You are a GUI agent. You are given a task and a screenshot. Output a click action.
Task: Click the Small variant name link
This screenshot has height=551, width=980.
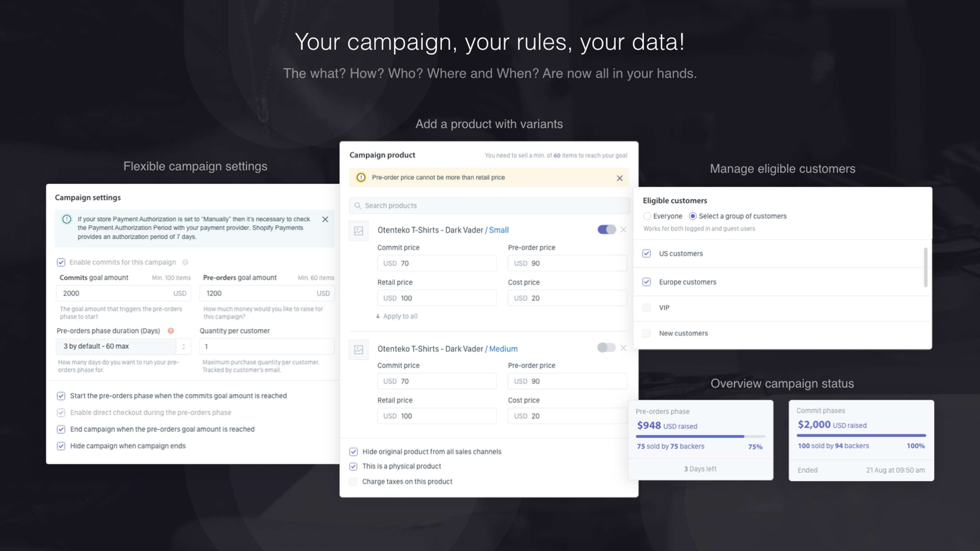(498, 230)
